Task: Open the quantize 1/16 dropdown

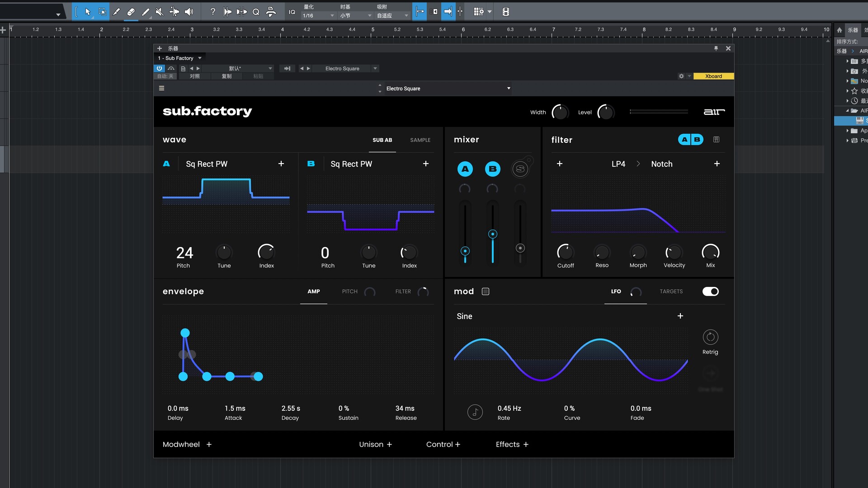Action: tap(318, 15)
